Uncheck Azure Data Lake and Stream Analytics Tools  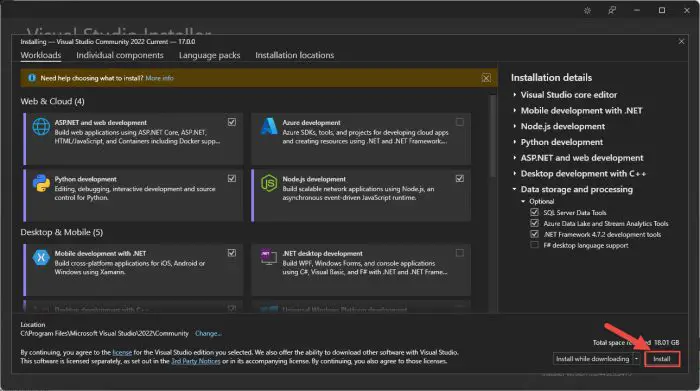pyautogui.click(x=534, y=223)
